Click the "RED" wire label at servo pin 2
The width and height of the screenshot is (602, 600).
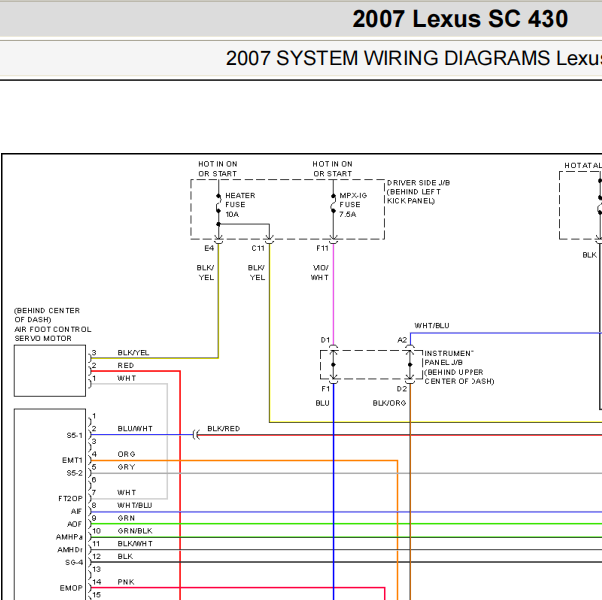pos(126,365)
